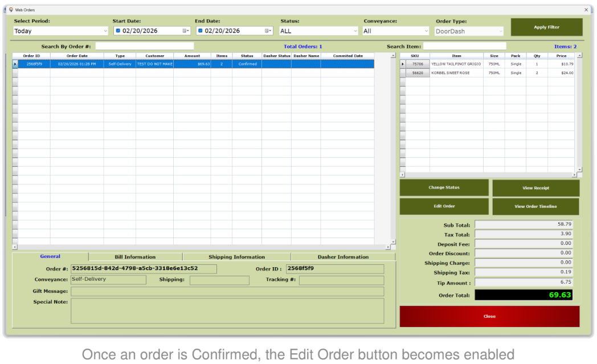Toggle the End Date checkbox
597x364 pixels.
(x=201, y=31)
